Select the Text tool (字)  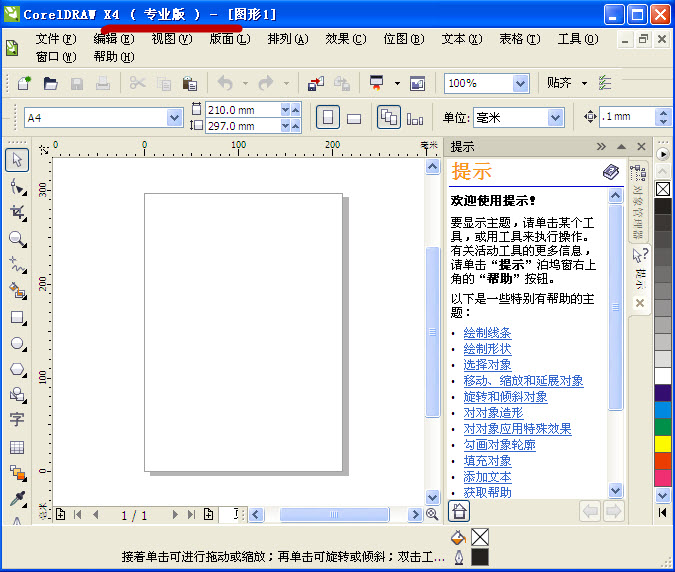(17, 420)
